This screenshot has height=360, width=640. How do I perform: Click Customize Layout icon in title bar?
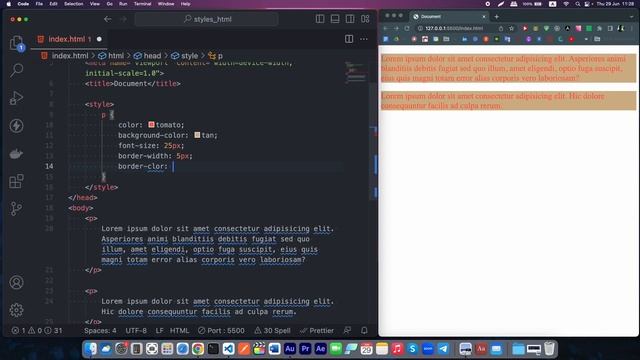point(365,19)
